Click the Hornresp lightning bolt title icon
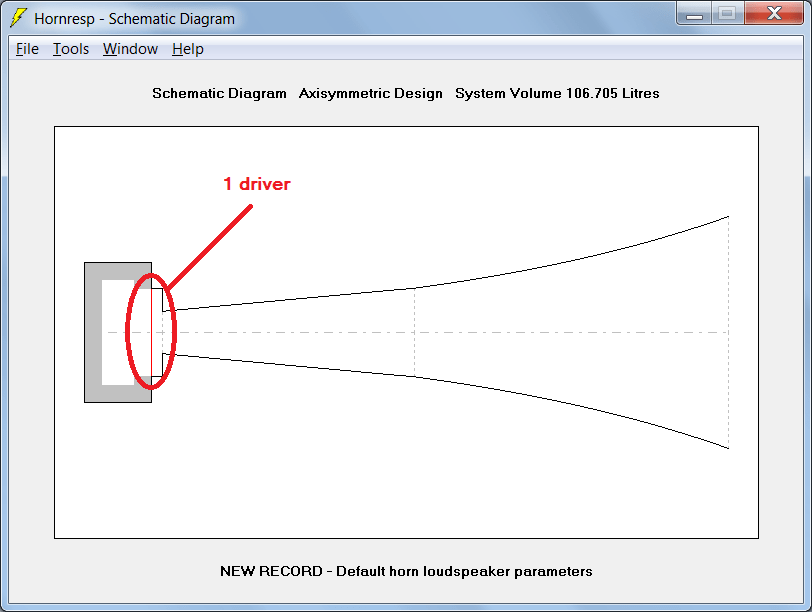 (x=18, y=18)
